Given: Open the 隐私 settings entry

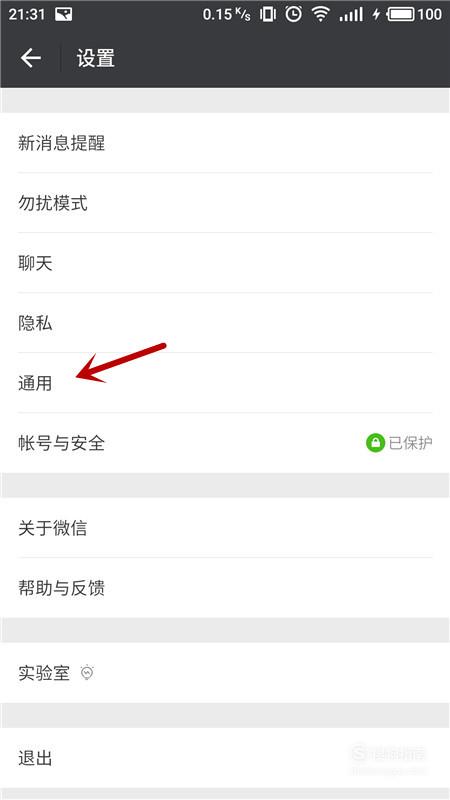Looking at the screenshot, I should click(x=225, y=323).
